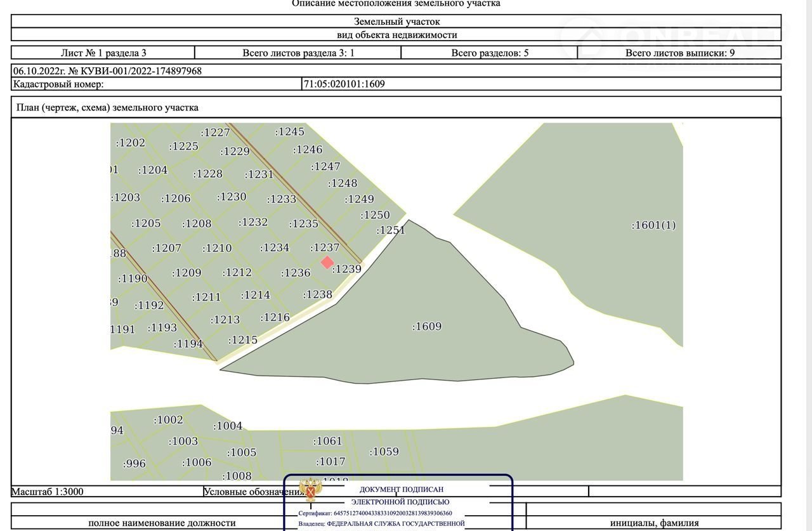The height and width of the screenshot is (531, 812).
Task: Click the coat of arms emblem in signature stamp
Action: click(x=311, y=491)
